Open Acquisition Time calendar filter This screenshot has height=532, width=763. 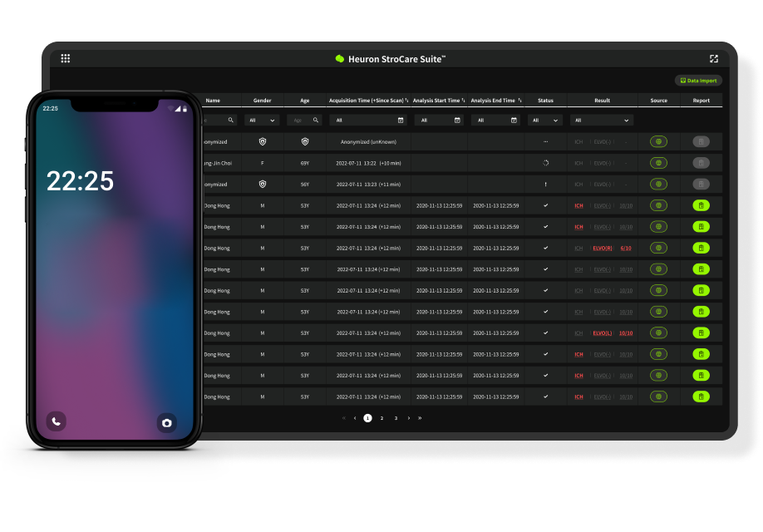401,121
